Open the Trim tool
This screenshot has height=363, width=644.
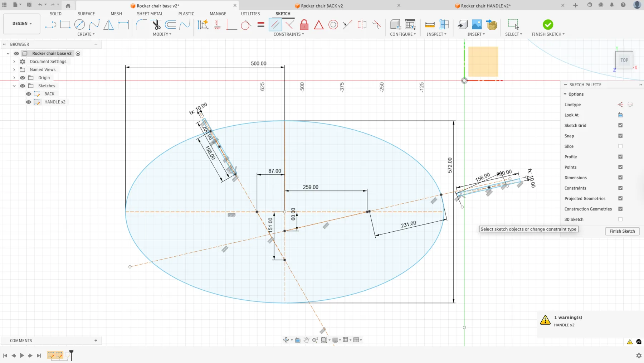156,24
